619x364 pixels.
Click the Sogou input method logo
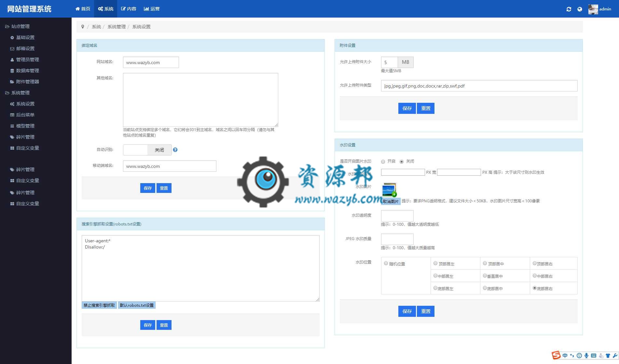coord(556,355)
